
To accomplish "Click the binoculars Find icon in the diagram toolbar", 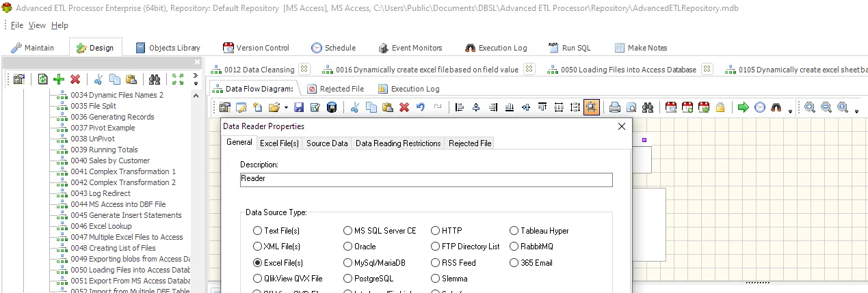I will point(648,107).
